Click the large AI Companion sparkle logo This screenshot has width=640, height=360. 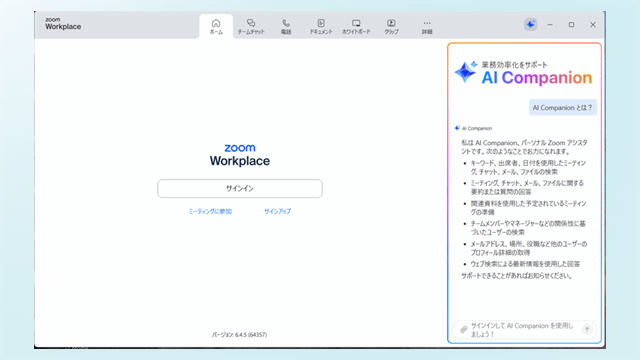(x=466, y=72)
